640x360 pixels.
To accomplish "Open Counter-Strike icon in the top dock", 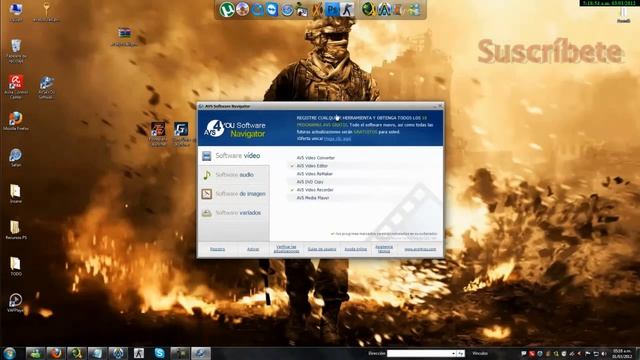I will coord(347,9).
